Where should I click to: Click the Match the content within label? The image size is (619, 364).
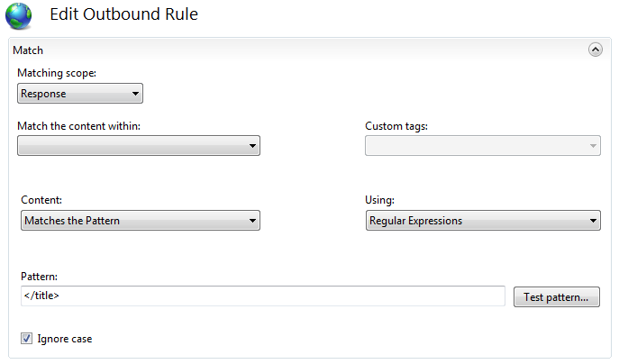(78, 126)
